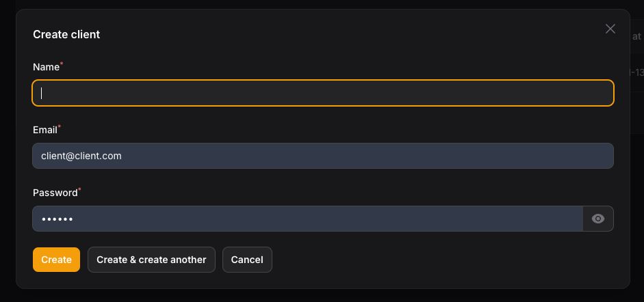Click the Create client dialog heading

pos(66,34)
